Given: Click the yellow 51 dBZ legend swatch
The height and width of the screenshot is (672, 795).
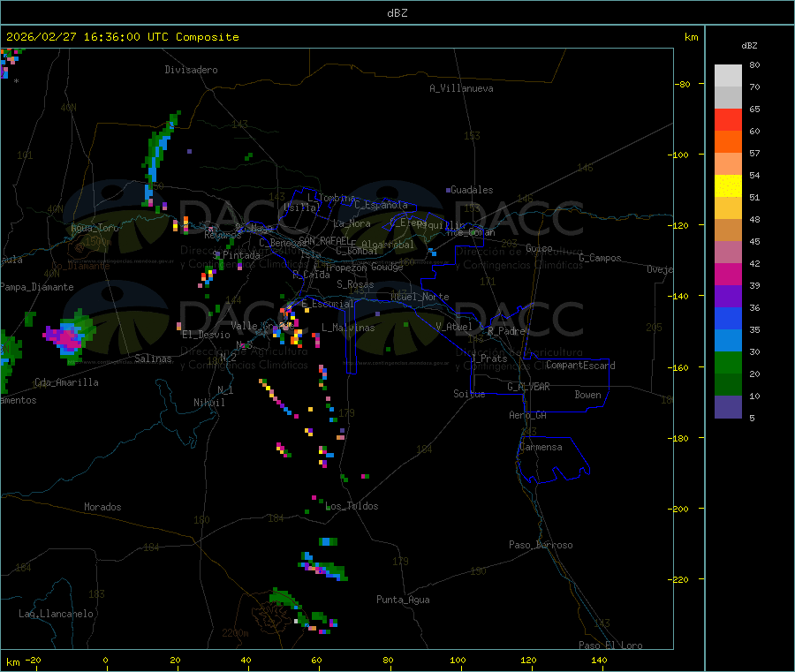Looking at the screenshot, I should (728, 186).
